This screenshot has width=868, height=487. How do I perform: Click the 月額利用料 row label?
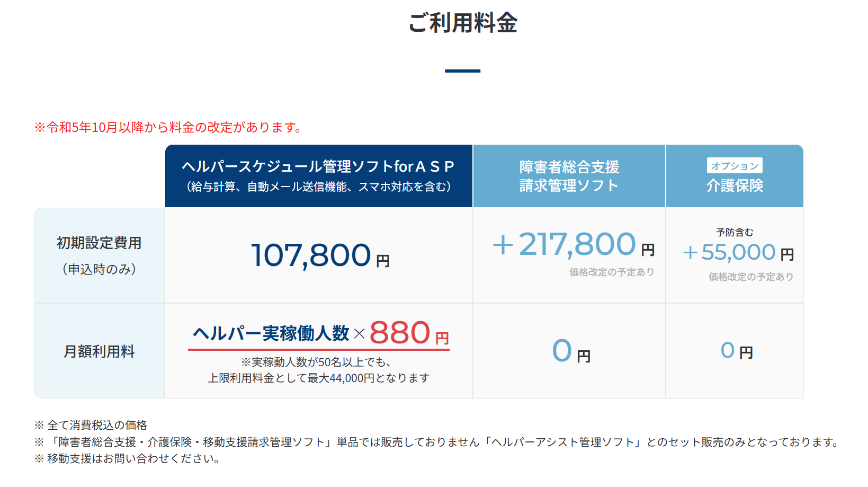[99, 351]
